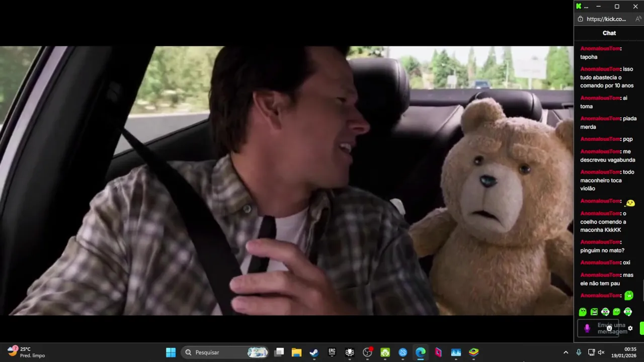
Task: Click message text 'ai toma'
Action: [x=604, y=102]
